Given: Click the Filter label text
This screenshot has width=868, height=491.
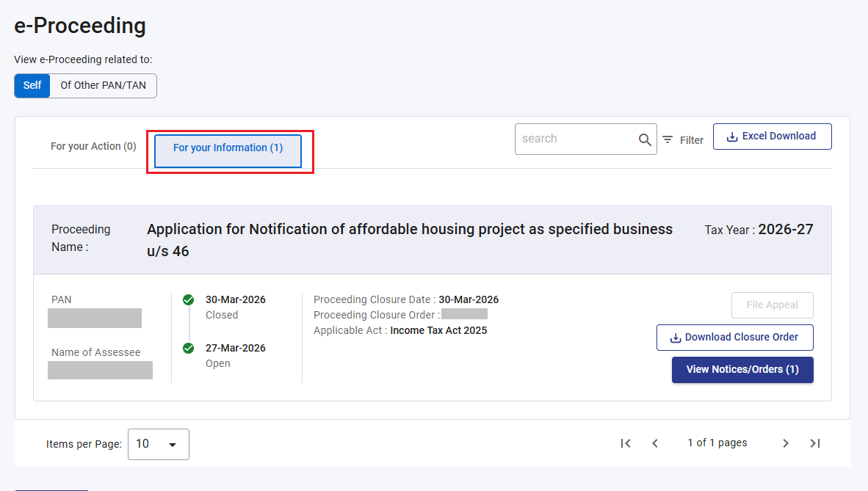Looking at the screenshot, I should coord(692,141).
